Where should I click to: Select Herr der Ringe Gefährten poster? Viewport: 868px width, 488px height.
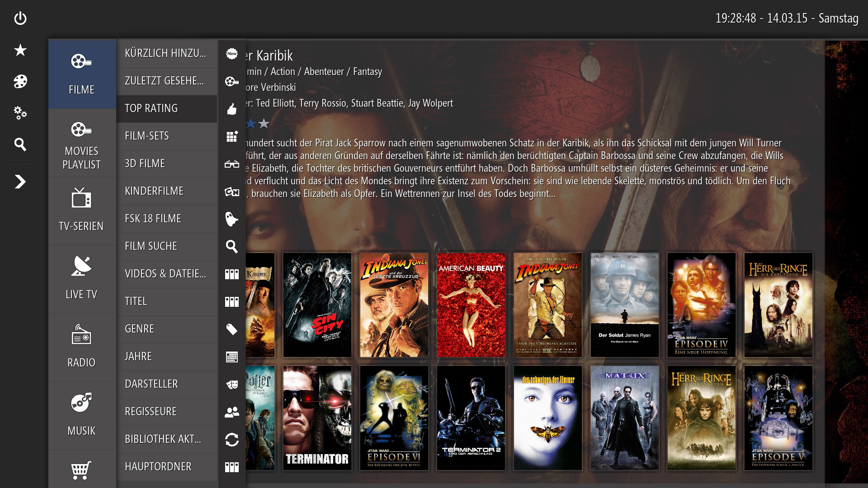[x=702, y=418]
